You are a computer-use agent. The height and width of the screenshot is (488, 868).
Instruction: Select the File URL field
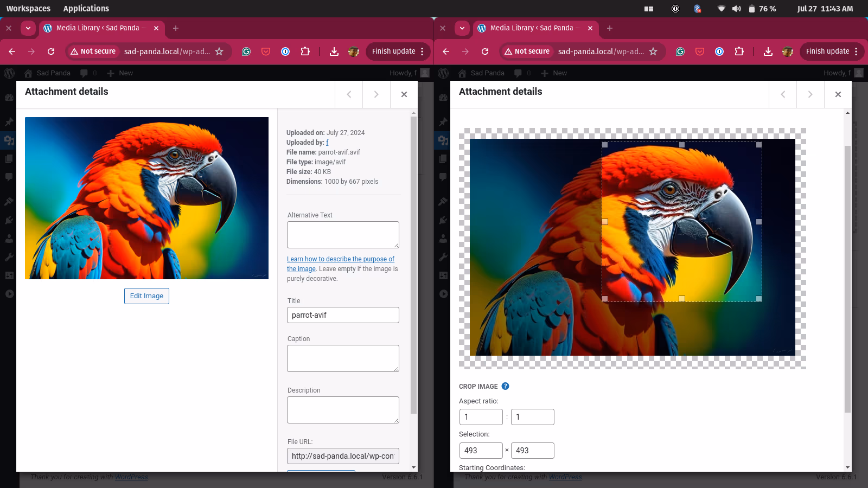343,456
